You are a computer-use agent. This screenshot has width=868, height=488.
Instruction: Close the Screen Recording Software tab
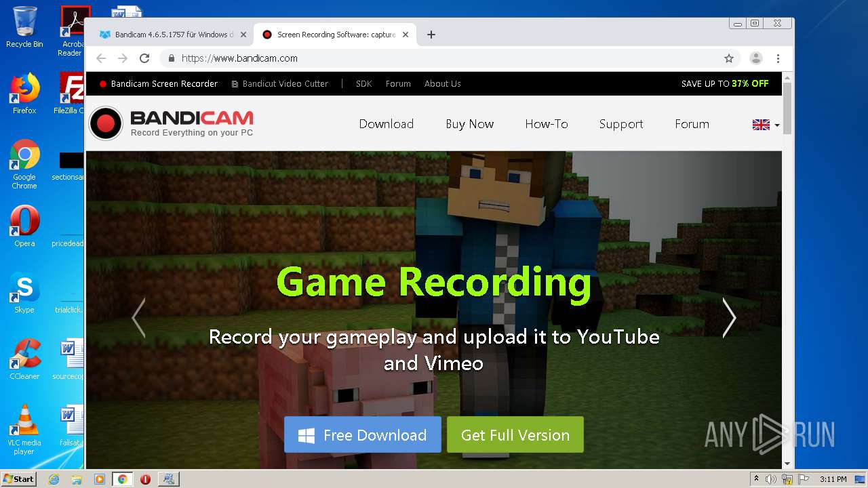pyautogui.click(x=406, y=35)
